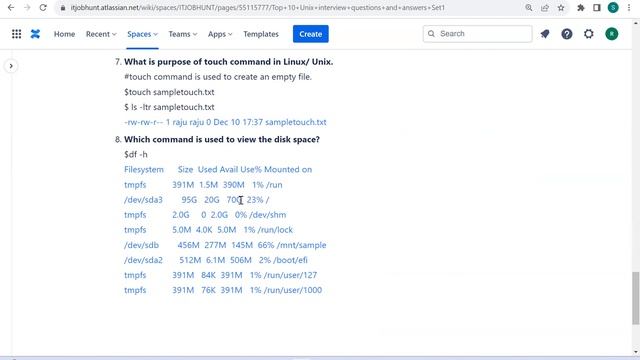Click the '#touch command is used' explanation line
640x360 pixels.
click(218, 77)
